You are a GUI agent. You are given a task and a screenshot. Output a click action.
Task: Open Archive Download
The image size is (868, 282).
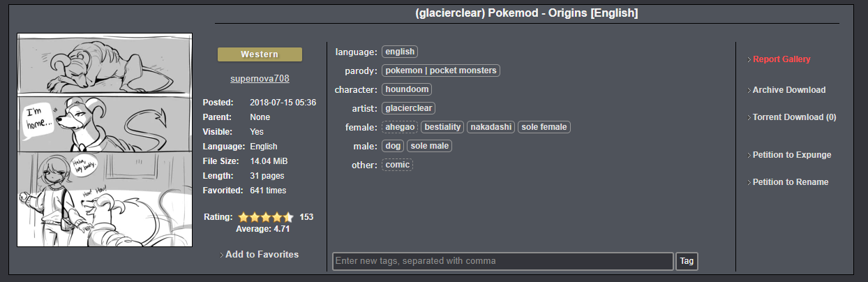pos(789,90)
